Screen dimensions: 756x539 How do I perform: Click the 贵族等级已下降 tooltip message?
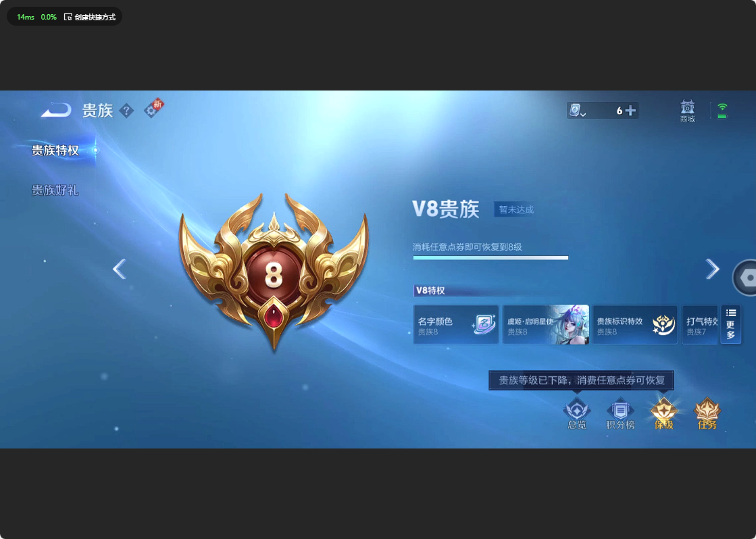[581, 380]
